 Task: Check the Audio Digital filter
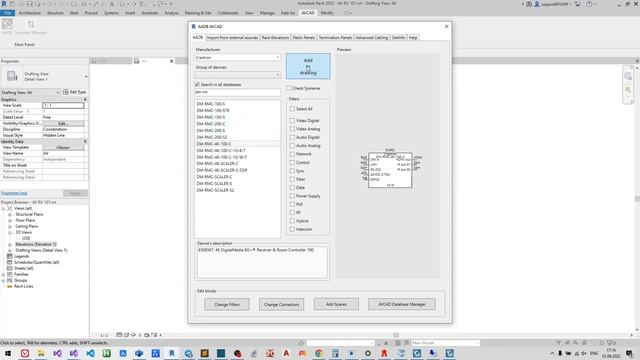click(292, 138)
